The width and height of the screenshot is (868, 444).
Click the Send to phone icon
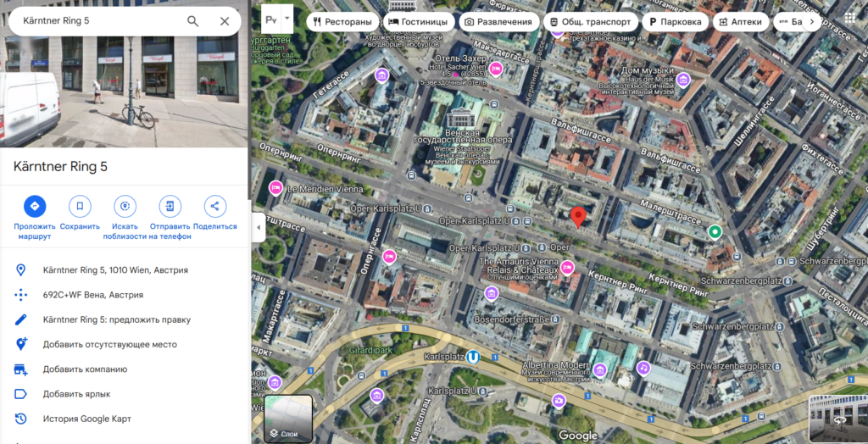click(170, 206)
